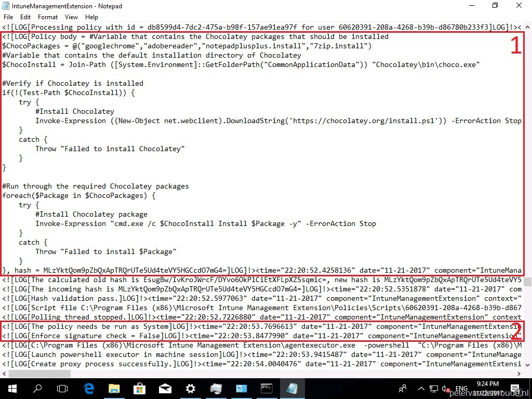Open the File menu in Notepad
Image resolution: width=532 pixels, height=399 pixels.
tap(8, 17)
